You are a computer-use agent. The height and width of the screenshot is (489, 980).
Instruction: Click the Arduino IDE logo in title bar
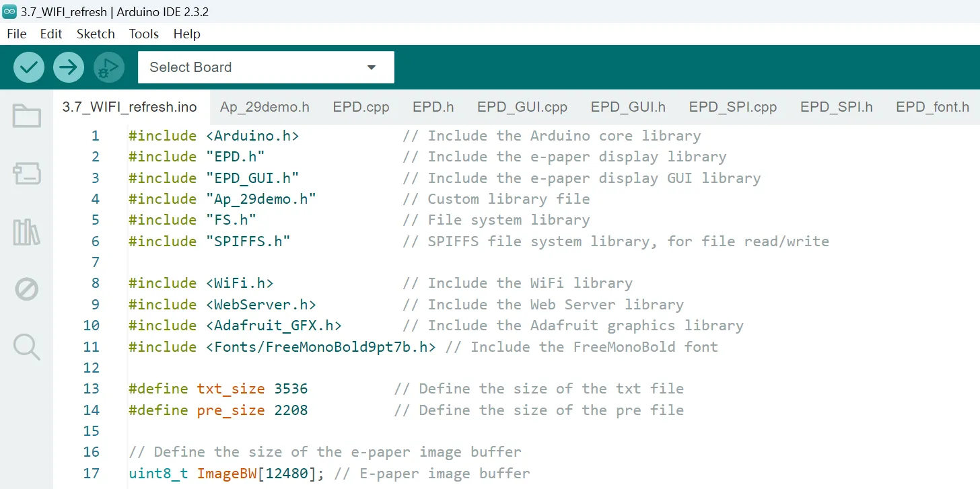pos(9,11)
